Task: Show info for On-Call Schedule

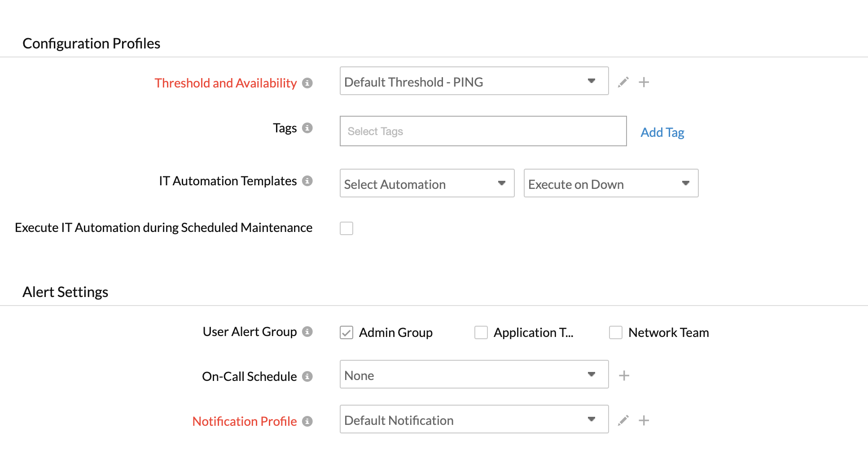Action: [x=307, y=376]
